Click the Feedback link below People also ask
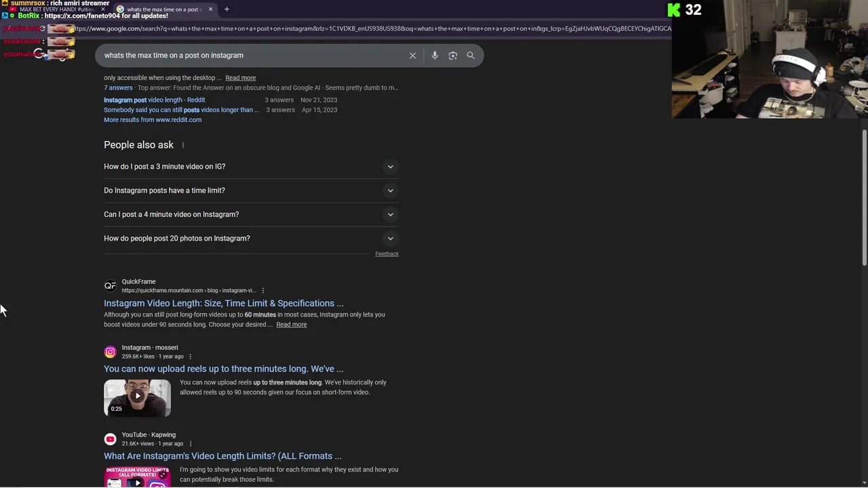This screenshot has height=488, width=868. [387, 254]
